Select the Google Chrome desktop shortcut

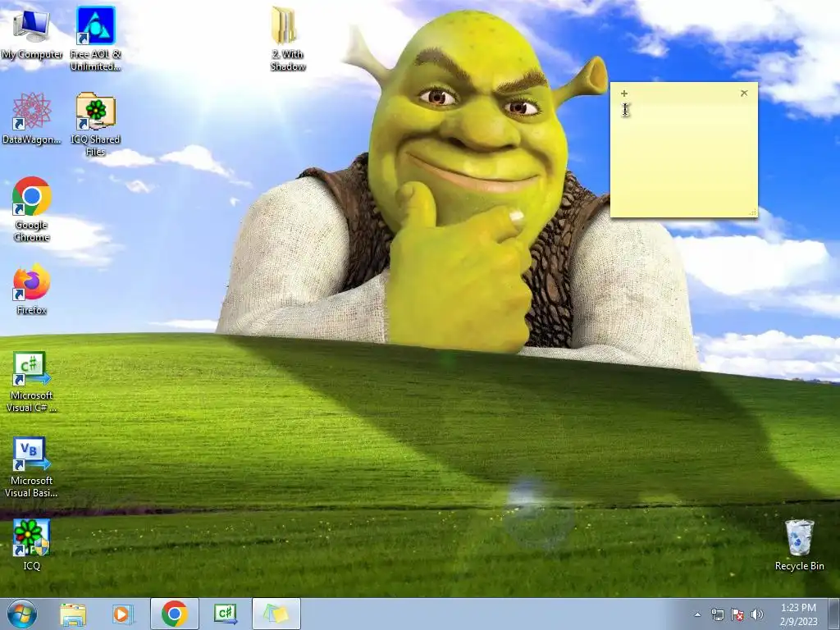pyautogui.click(x=32, y=209)
